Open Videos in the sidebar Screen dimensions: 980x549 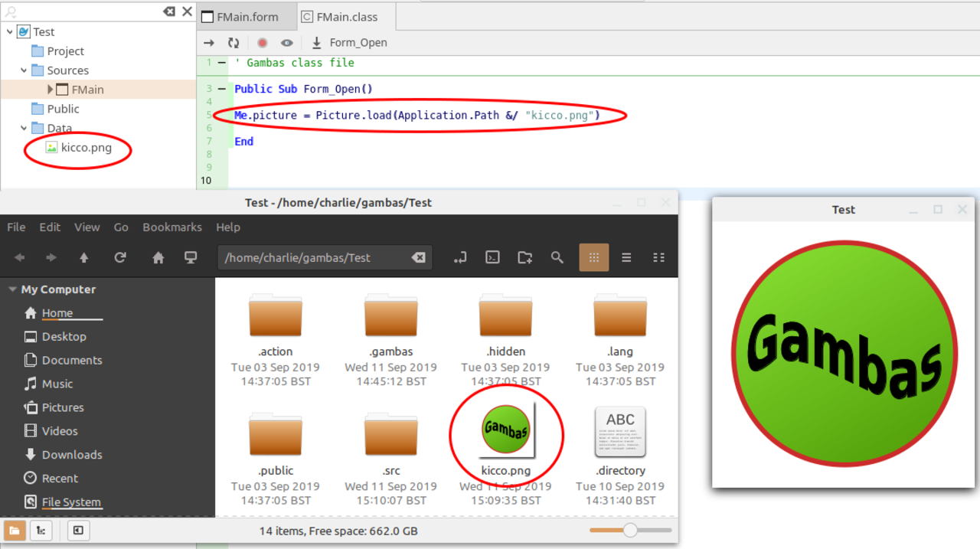60,431
